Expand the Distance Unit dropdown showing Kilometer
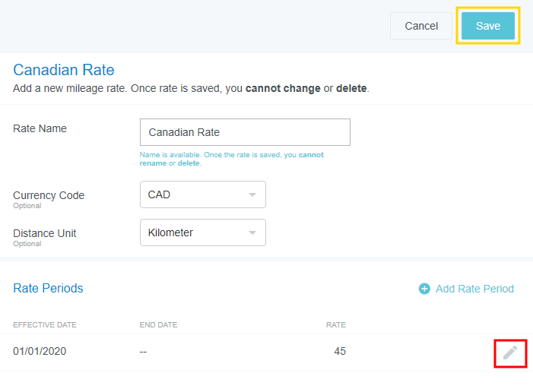The image size is (533, 392). coord(202,232)
